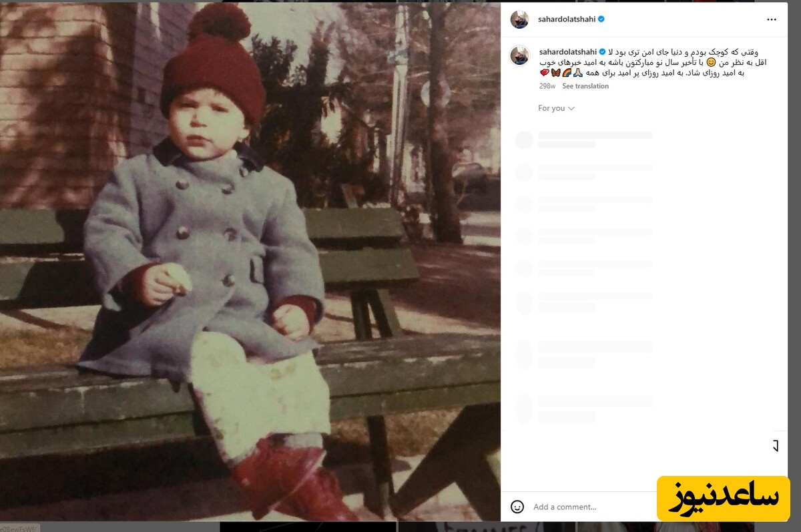Click the childhood photo of the post
Viewport: 801px width, 532px height.
(250, 262)
